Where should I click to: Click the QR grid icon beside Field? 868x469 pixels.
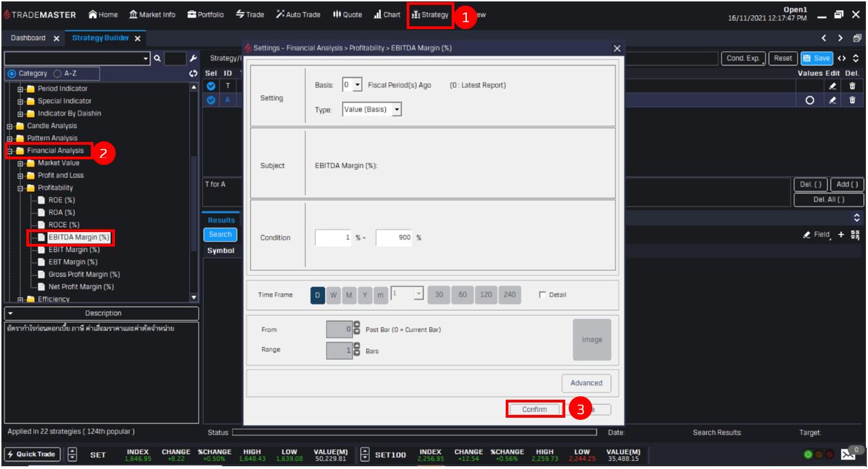pyautogui.click(x=856, y=235)
